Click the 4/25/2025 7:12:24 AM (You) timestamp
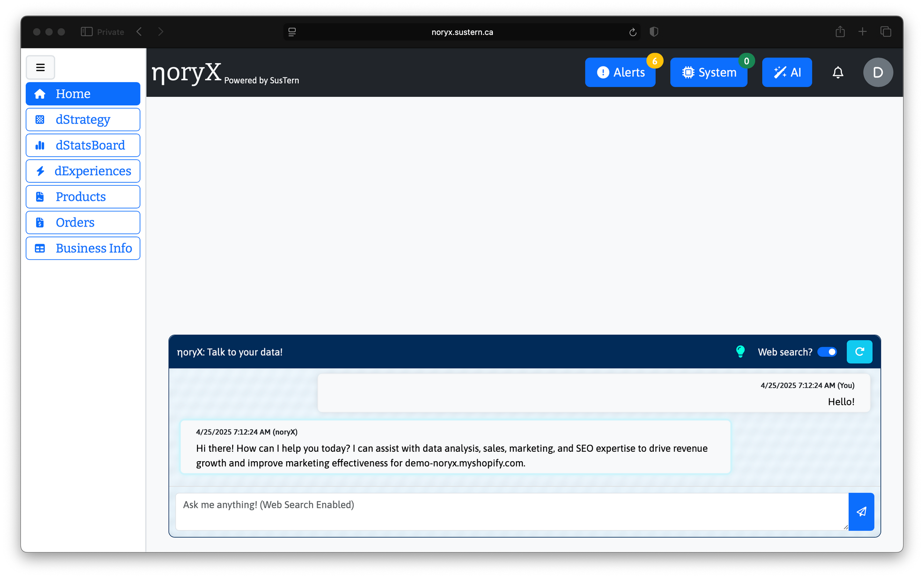 807,385
